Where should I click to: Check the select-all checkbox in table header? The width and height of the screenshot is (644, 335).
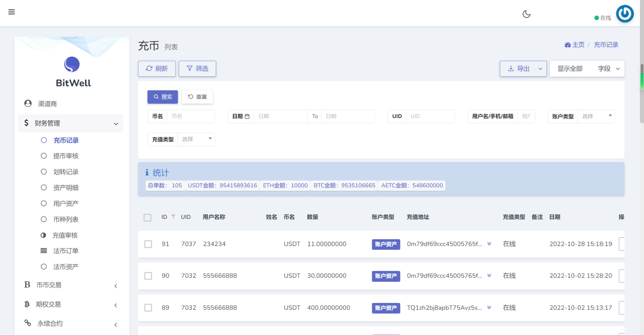click(148, 217)
